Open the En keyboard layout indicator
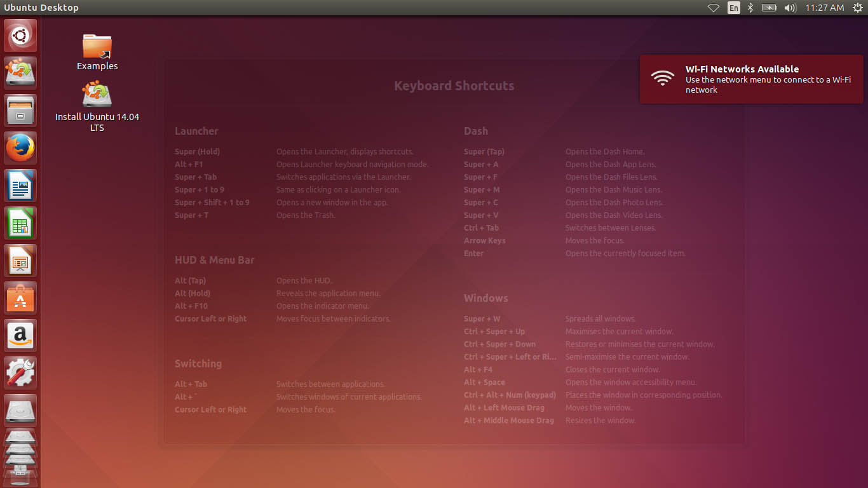This screenshot has width=868, height=488. click(734, 8)
